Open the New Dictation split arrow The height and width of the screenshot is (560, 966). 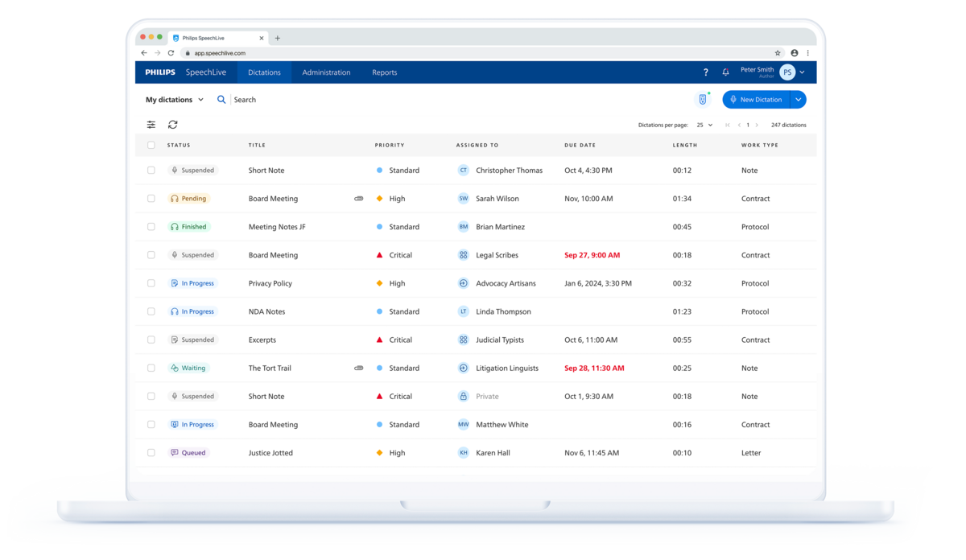click(x=799, y=100)
